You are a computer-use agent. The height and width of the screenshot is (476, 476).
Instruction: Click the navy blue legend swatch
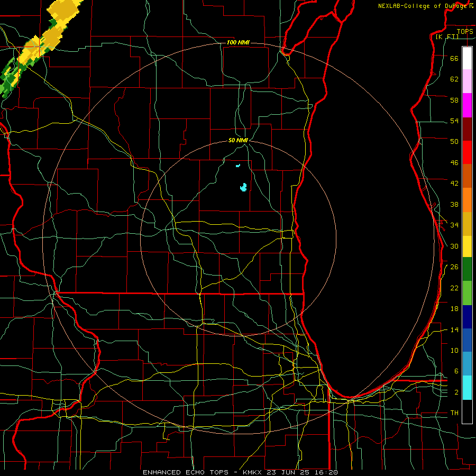(x=467, y=317)
